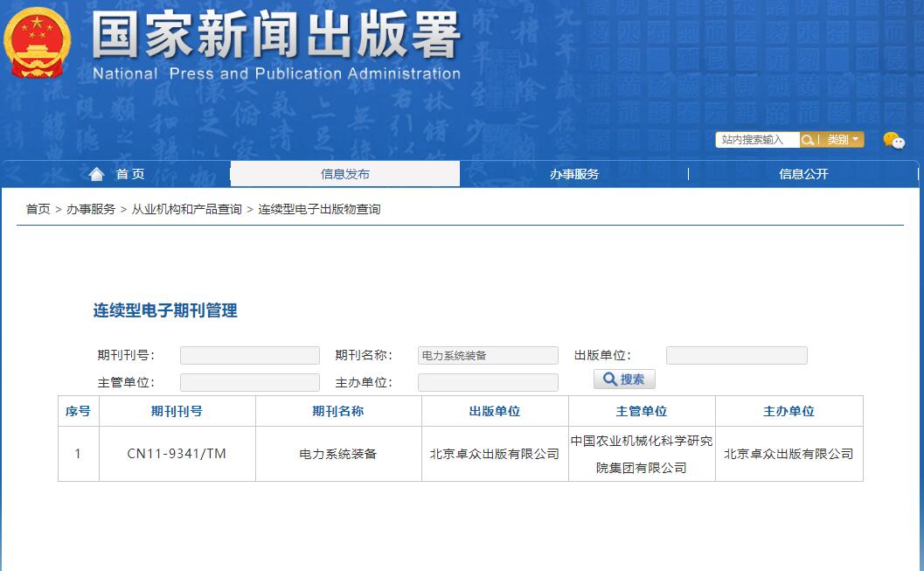
Task: Select the 出版单位 input field
Action: coord(736,355)
